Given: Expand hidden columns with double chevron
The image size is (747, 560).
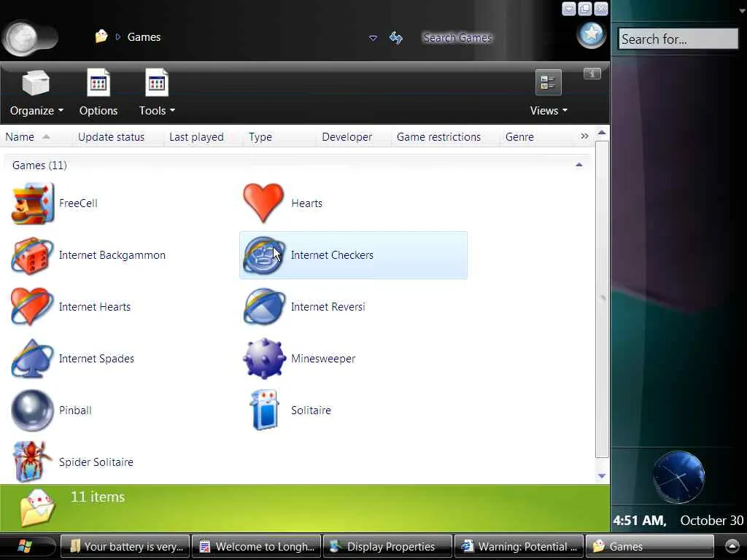Looking at the screenshot, I should point(584,136).
